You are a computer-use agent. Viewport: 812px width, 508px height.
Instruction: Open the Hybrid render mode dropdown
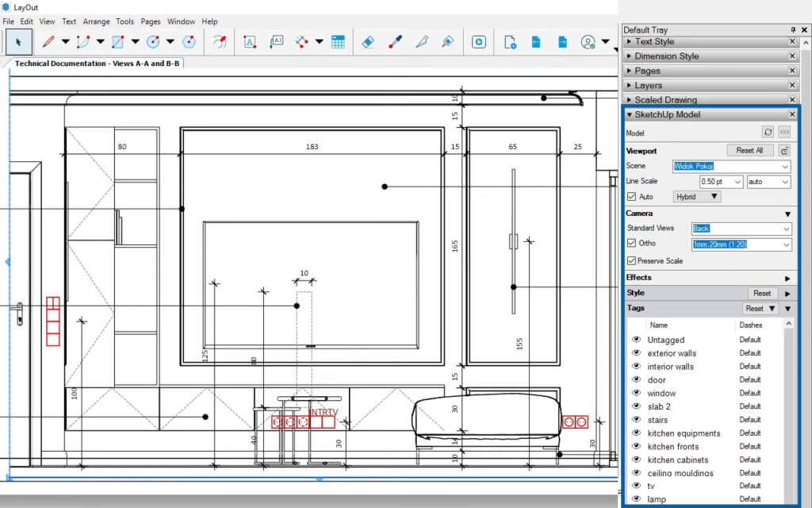coord(698,197)
